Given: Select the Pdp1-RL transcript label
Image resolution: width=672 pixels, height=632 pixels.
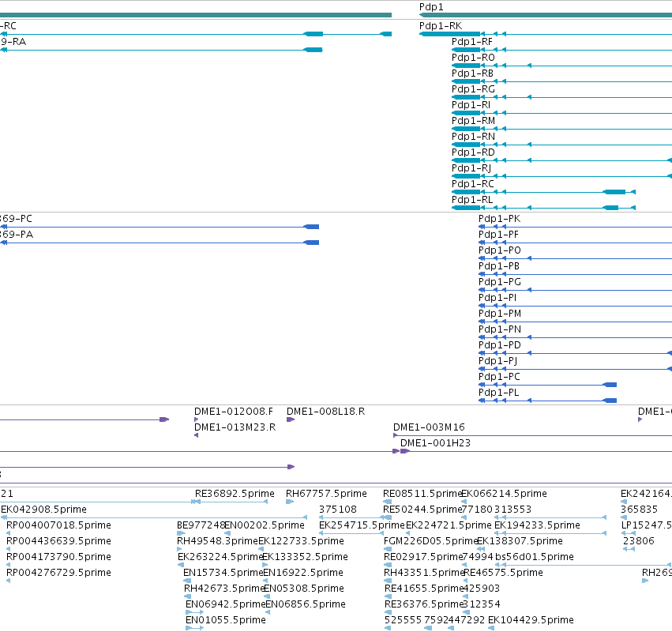Looking at the screenshot, I should 472,200.
